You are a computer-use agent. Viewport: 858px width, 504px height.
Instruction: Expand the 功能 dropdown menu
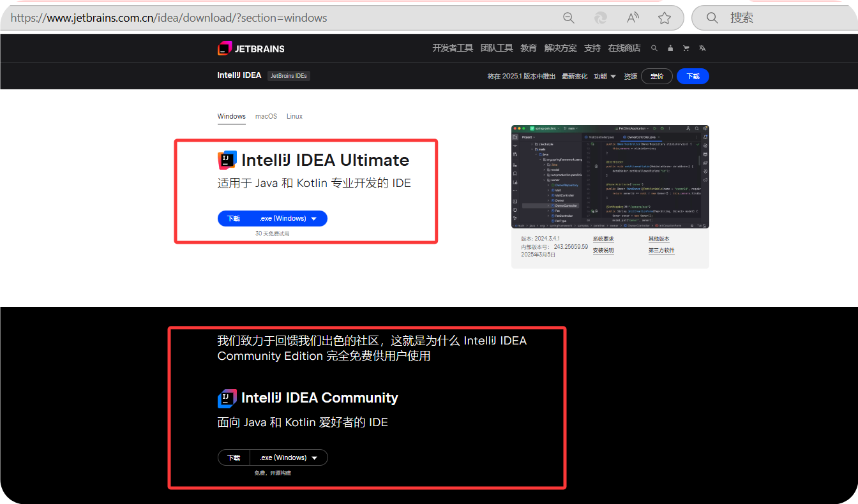pyautogui.click(x=605, y=77)
